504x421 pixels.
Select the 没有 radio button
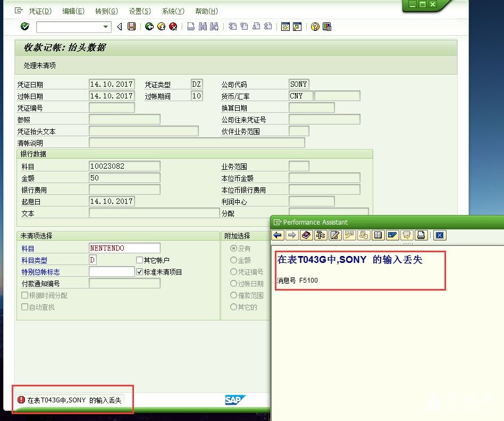[234, 249]
